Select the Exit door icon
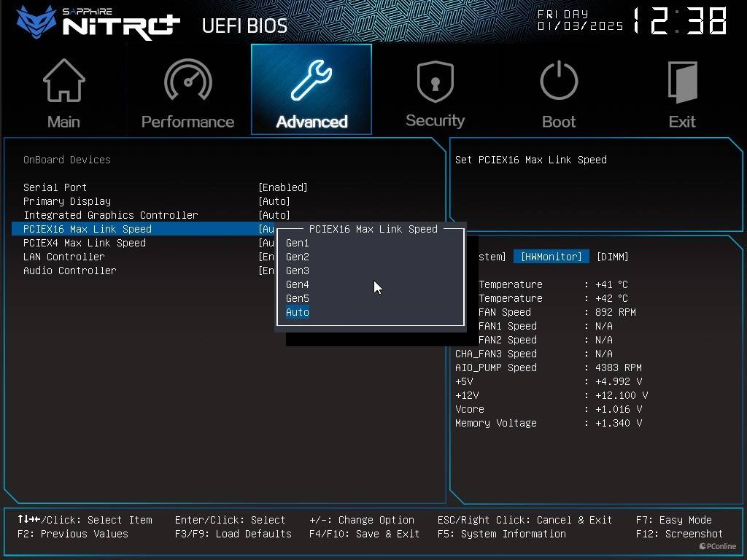 682,82
